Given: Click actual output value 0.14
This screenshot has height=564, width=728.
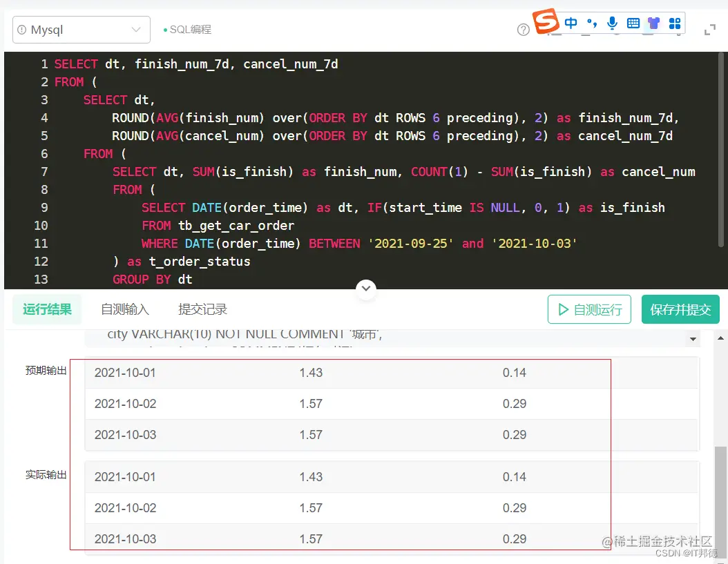Looking at the screenshot, I should (x=515, y=477).
